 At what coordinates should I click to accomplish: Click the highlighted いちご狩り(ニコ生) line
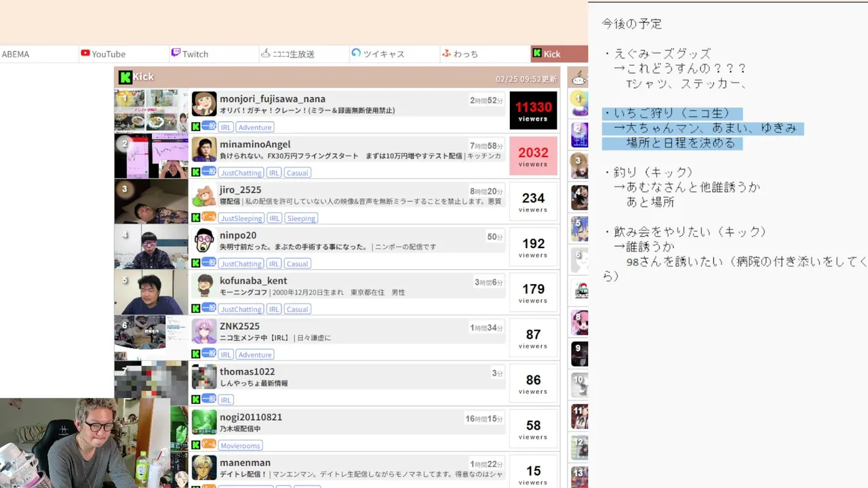(672, 113)
